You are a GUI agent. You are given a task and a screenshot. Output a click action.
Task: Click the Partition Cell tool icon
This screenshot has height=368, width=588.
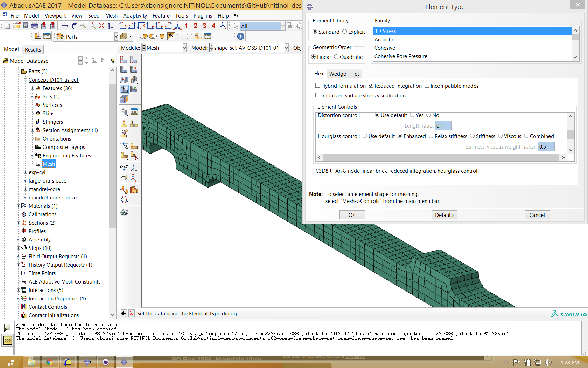(124, 155)
